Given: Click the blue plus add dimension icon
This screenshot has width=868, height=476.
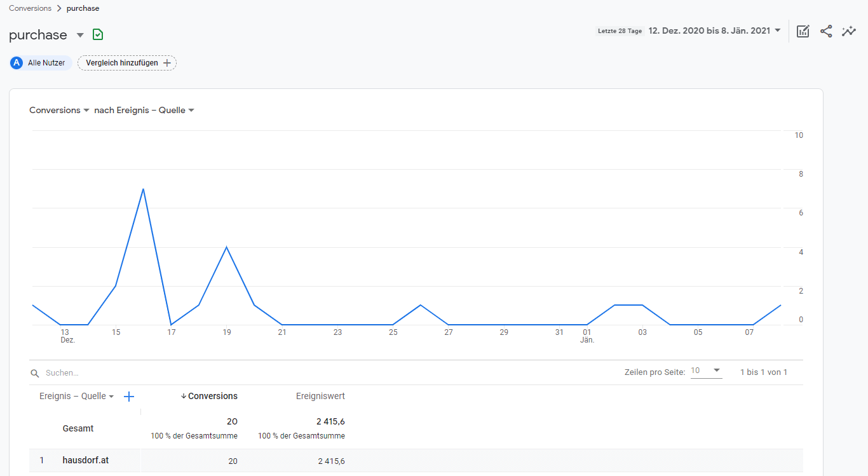Looking at the screenshot, I should [x=129, y=397].
